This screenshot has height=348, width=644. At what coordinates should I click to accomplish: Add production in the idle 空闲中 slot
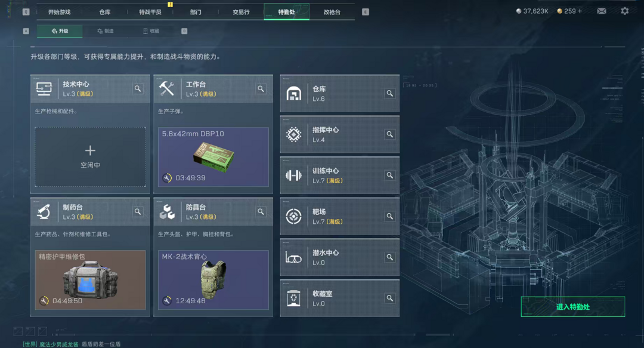tap(91, 157)
